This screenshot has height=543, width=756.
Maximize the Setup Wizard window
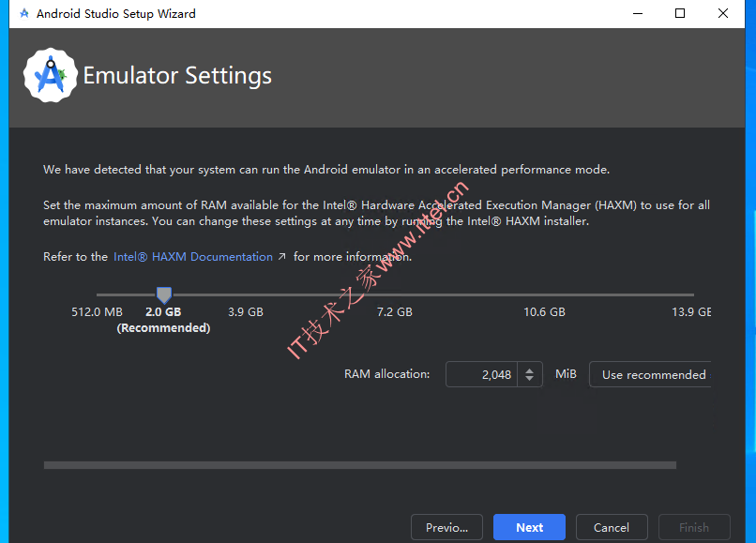(680, 13)
